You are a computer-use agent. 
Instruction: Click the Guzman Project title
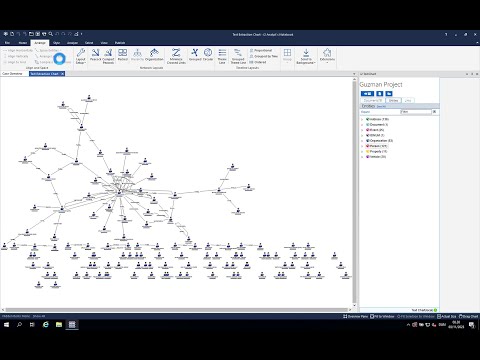381,85
